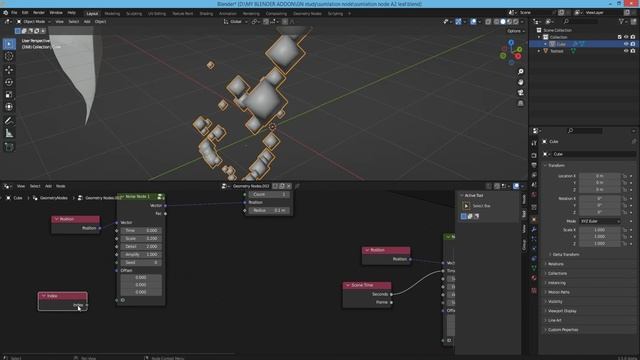The height and width of the screenshot is (360, 640).
Task: Click the outliner filter funnel icon
Action: [x=622, y=21]
